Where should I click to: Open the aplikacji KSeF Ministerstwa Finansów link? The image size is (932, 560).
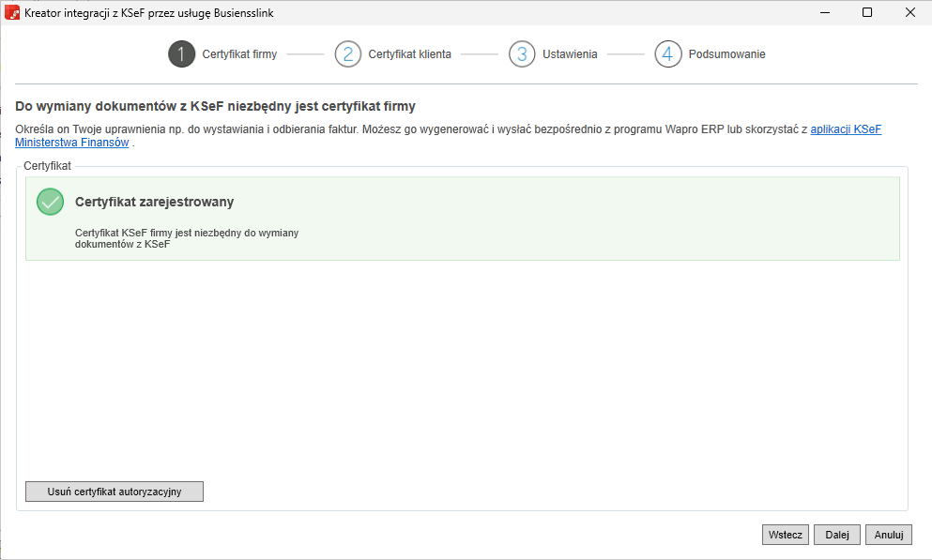point(845,129)
